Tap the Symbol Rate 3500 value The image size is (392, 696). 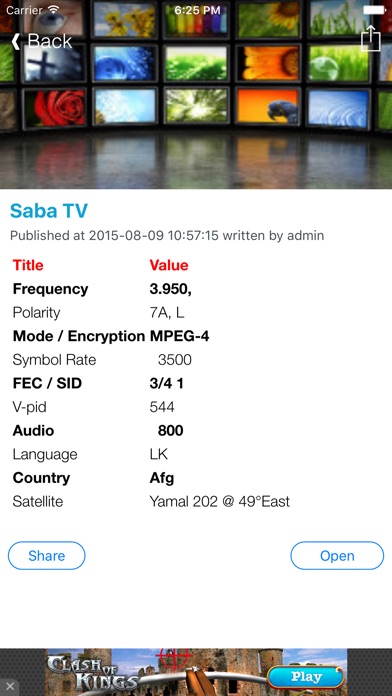pos(174,360)
